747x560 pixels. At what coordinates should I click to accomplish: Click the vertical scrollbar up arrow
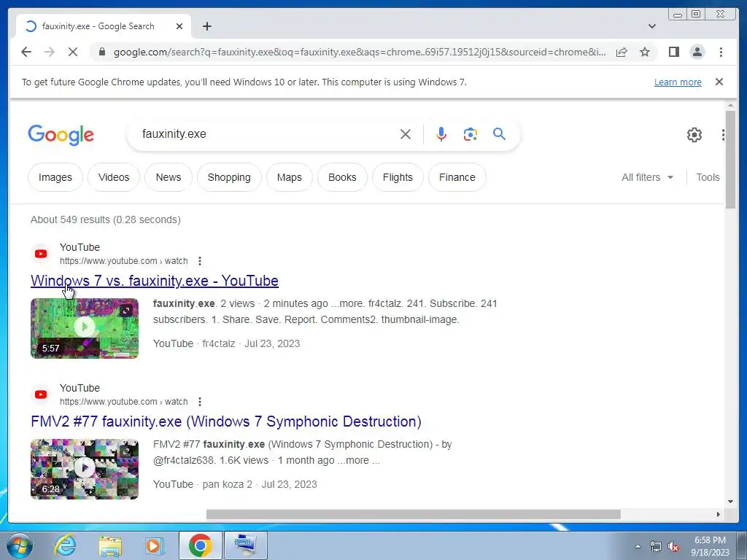[x=730, y=105]
